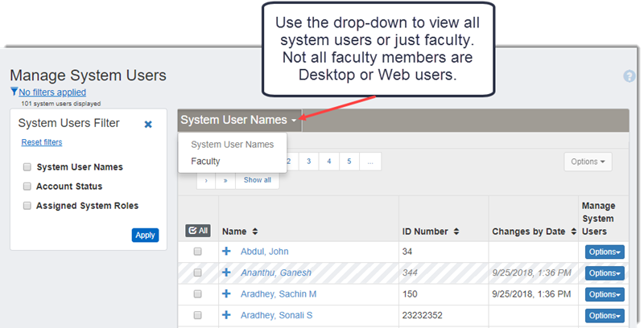The height and width of the screenshot is (328, 644).
Task: Choose Faculty from the drop-down menu
Action: 205,161
